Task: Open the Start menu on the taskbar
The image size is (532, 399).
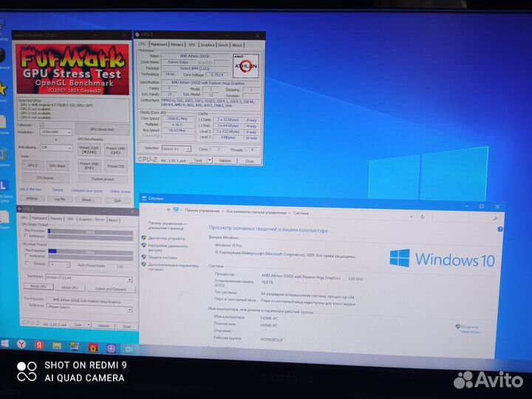Action: tap(4, 344)
